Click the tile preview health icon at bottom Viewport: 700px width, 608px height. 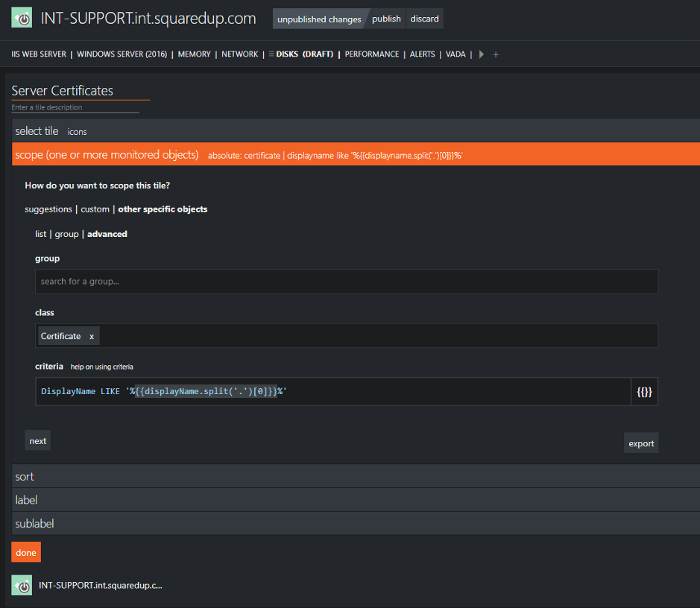(x=22, y=585)
